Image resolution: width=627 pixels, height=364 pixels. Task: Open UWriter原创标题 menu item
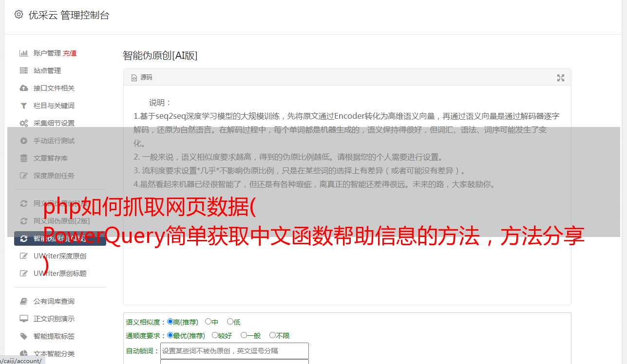coord(60,273)
